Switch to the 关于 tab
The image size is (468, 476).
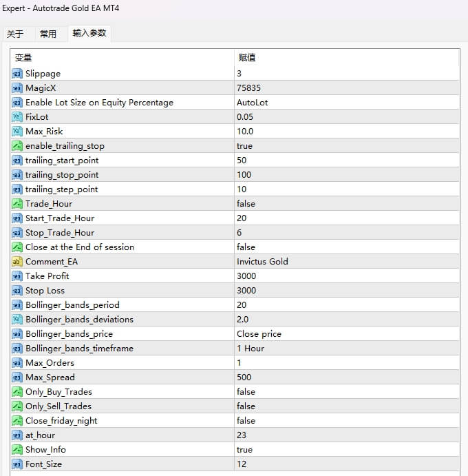click(x=15, y=34)
